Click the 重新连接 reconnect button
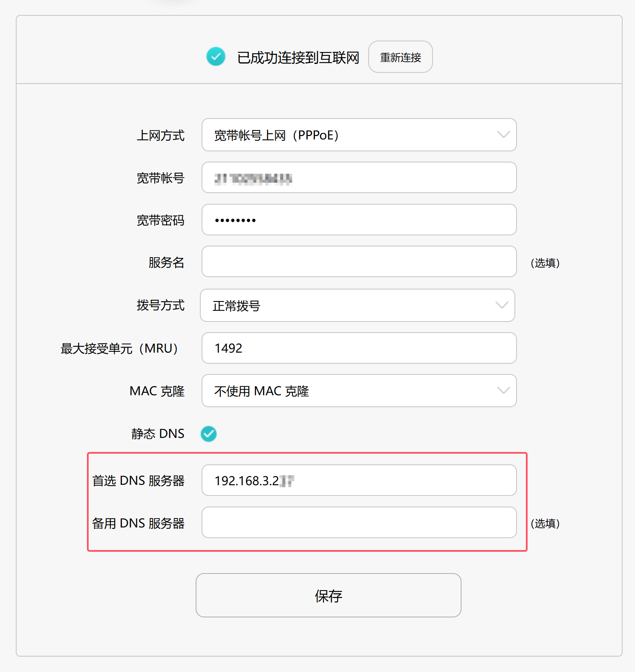The image size is (635, 672). pos(400,56)
